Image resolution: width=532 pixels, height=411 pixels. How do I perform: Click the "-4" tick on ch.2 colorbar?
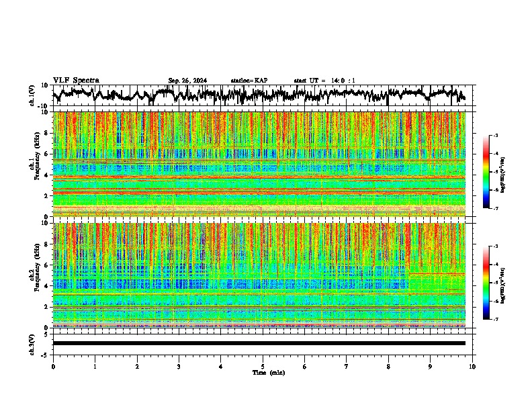click(x=495, y=265)
